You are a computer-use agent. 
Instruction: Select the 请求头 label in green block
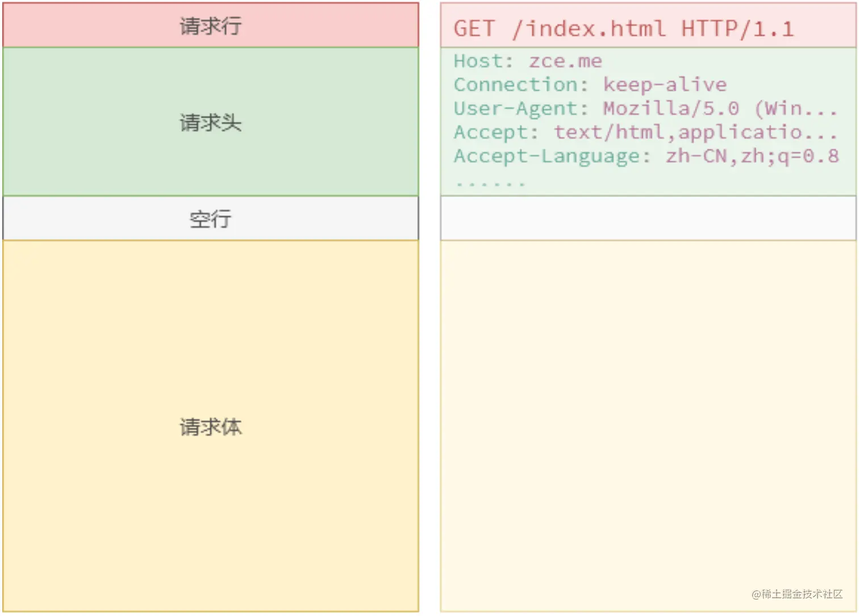[x=210, y=122]
